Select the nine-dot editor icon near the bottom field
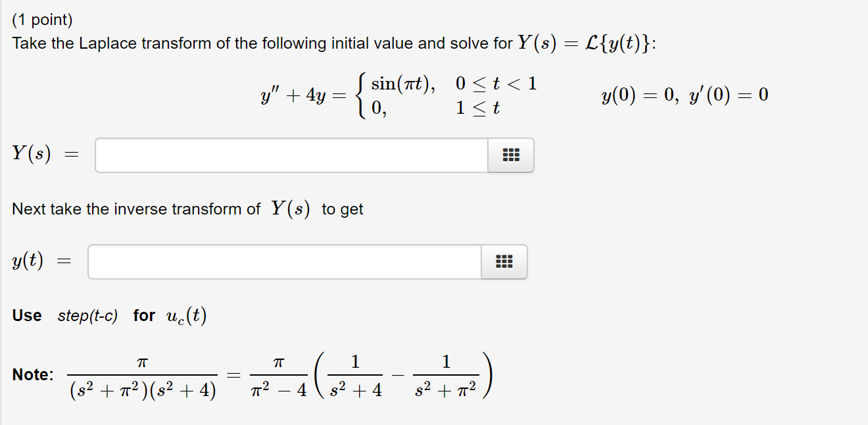The height and width of the screenshot is (425, 868). click(x=504, y=261)
